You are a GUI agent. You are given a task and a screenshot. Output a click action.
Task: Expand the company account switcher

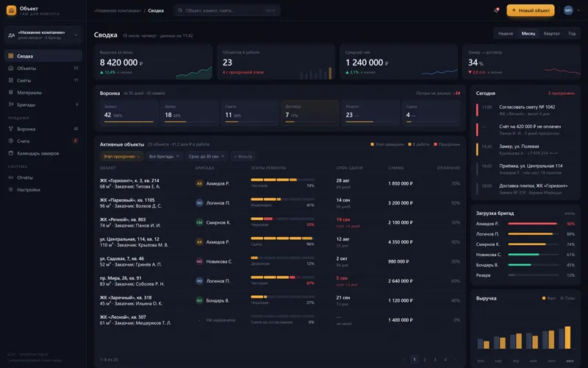(43, 35)
